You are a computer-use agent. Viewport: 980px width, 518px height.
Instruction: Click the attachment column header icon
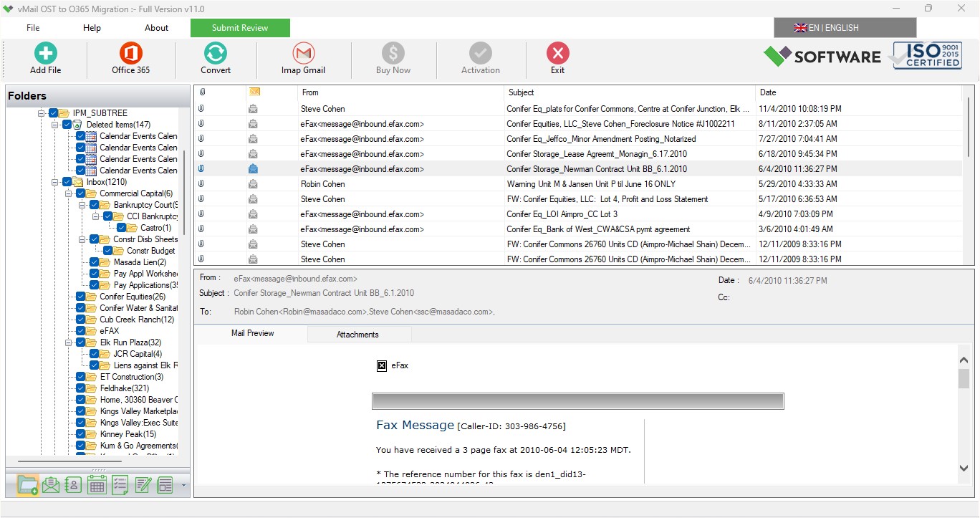click(202, 92)
